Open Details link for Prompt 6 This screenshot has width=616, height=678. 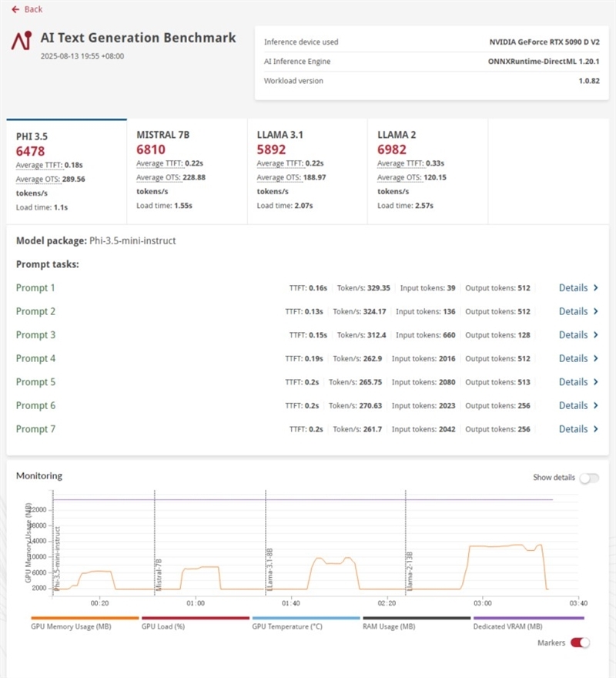[x=573, y=405]
